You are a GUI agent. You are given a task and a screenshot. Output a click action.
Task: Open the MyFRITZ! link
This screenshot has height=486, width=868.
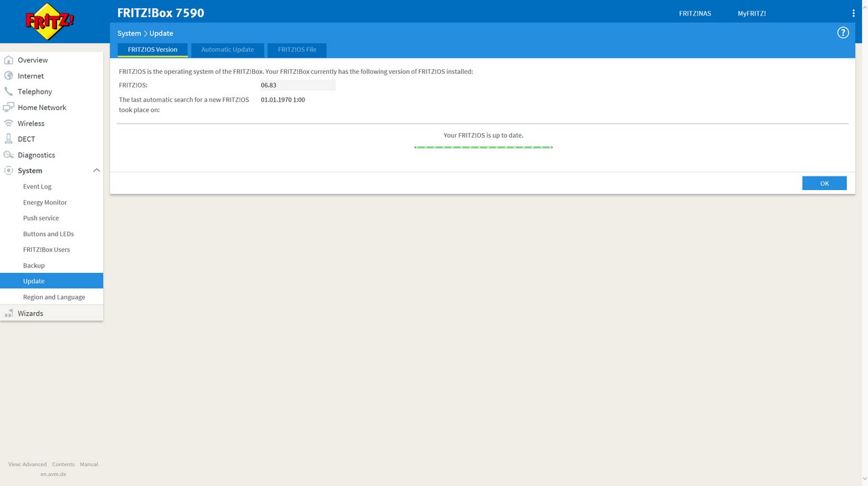pyautogui.click(x=752, y=14)
